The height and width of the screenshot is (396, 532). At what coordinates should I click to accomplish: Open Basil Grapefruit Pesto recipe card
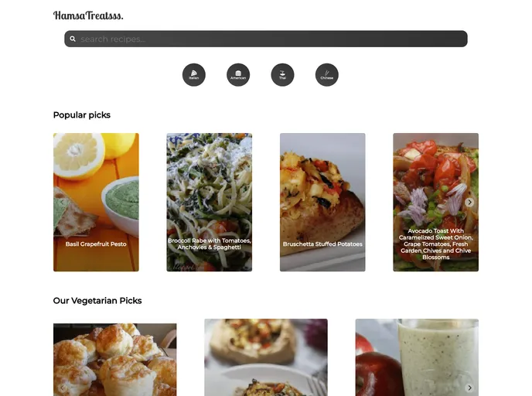(x=96, y=202)
